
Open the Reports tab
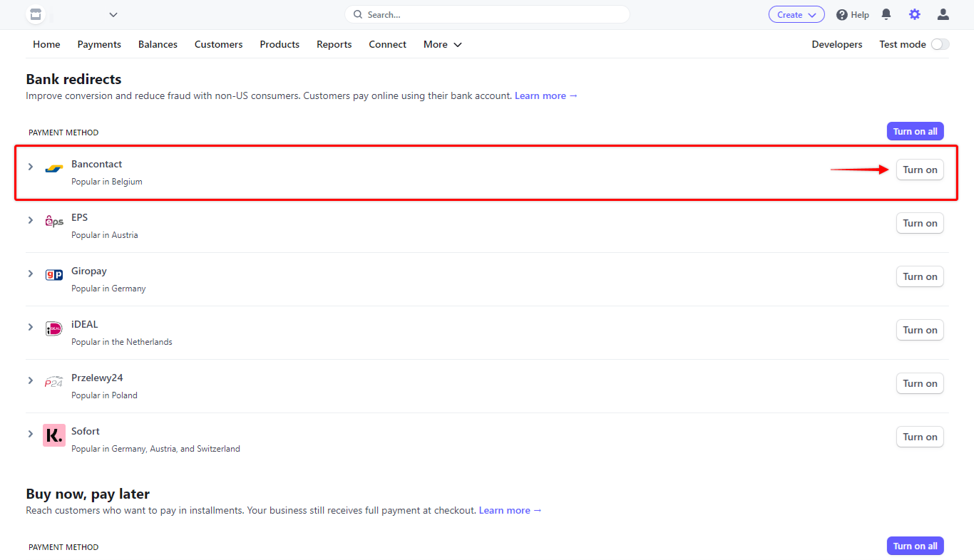click(334, 44)
